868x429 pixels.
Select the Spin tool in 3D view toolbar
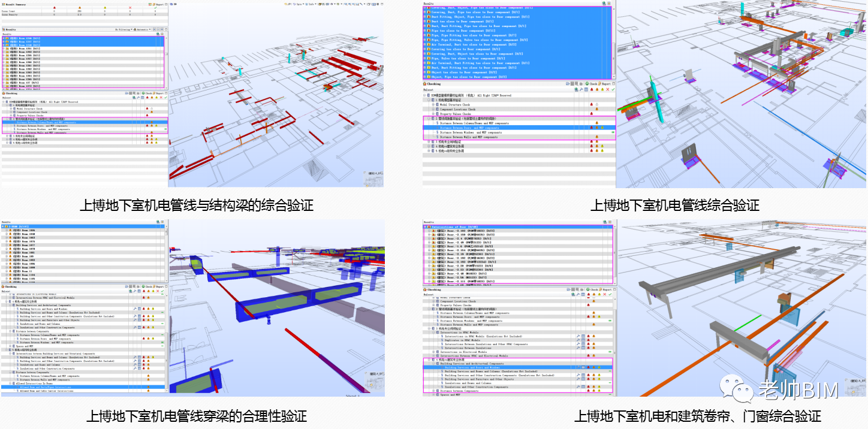[x=298, y=4]
